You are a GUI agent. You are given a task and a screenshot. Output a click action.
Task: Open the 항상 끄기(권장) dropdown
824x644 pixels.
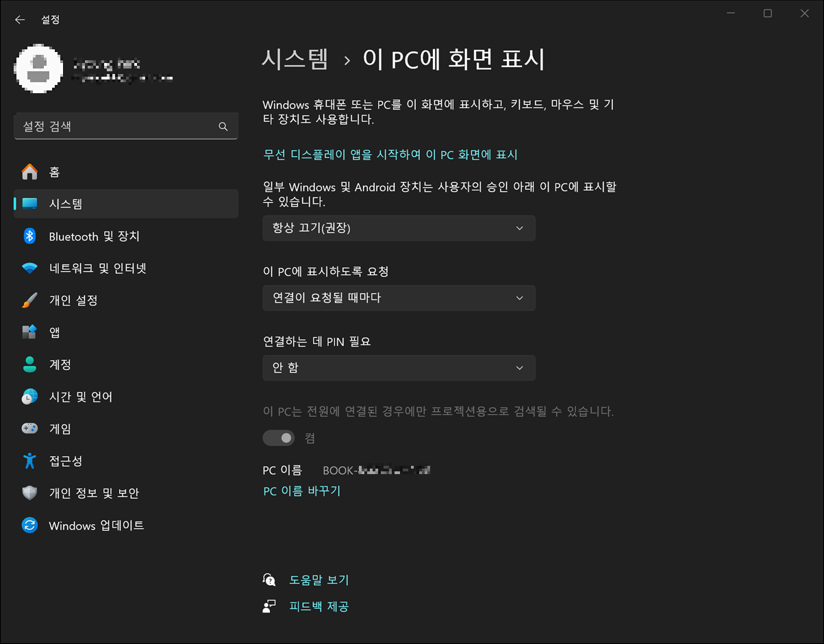399,228
